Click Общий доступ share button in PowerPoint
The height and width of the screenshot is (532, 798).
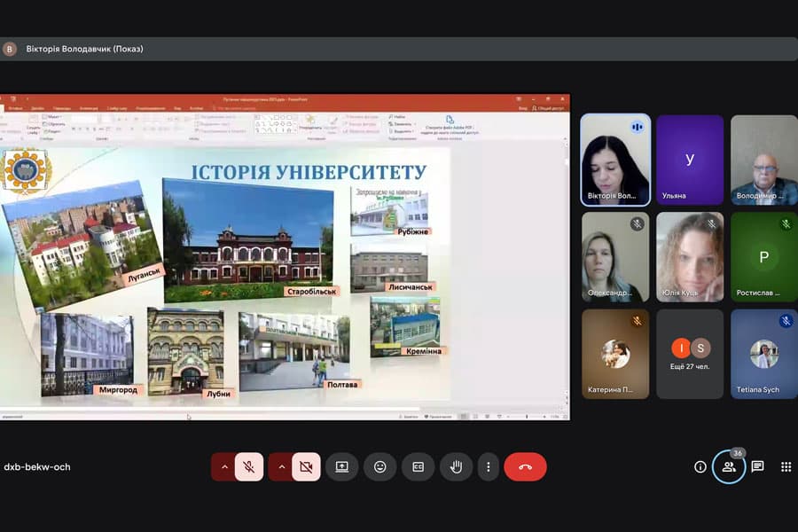pos(548,108)
